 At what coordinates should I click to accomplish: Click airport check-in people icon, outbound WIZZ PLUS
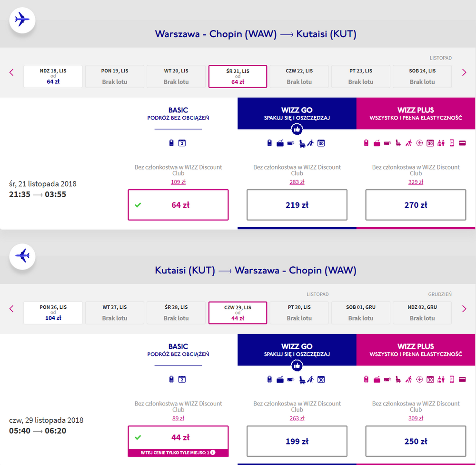[441, 143]
